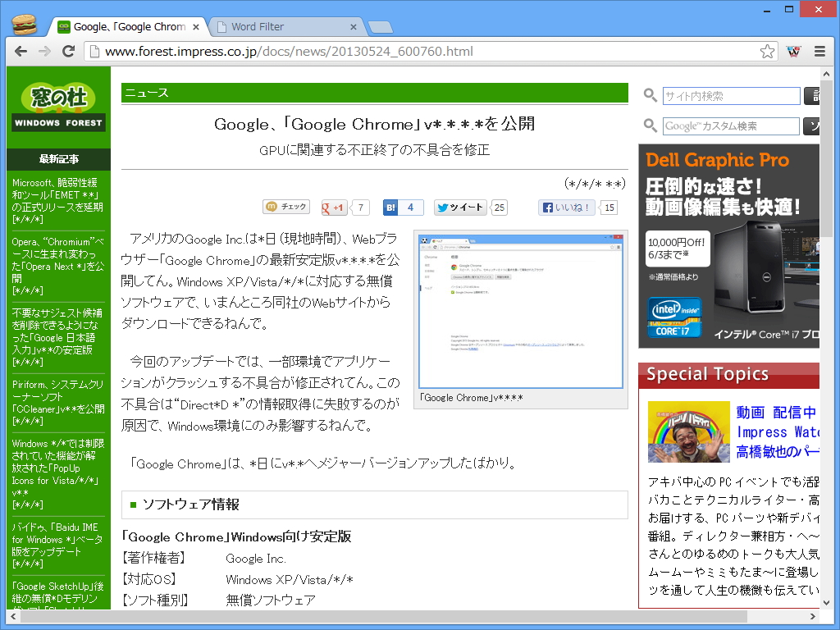Minimize the Chrome window

click(x=767, y=10)
